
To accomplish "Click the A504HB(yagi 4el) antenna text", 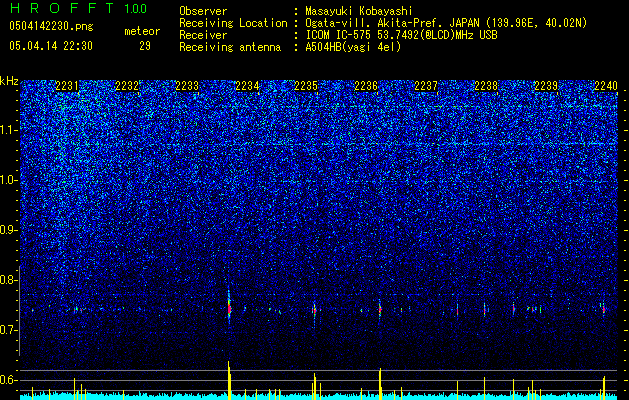I will tap(353, 47).
